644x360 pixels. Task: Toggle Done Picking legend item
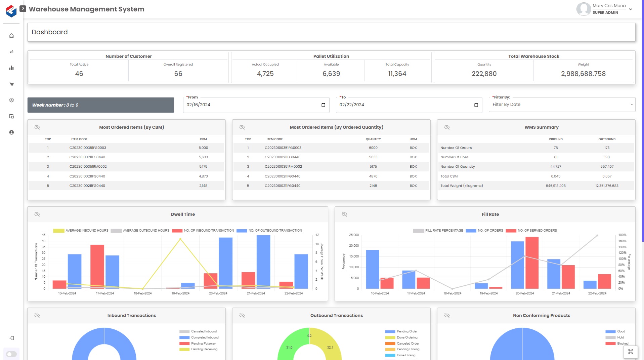pyautogui.click(x=400, y=355)
